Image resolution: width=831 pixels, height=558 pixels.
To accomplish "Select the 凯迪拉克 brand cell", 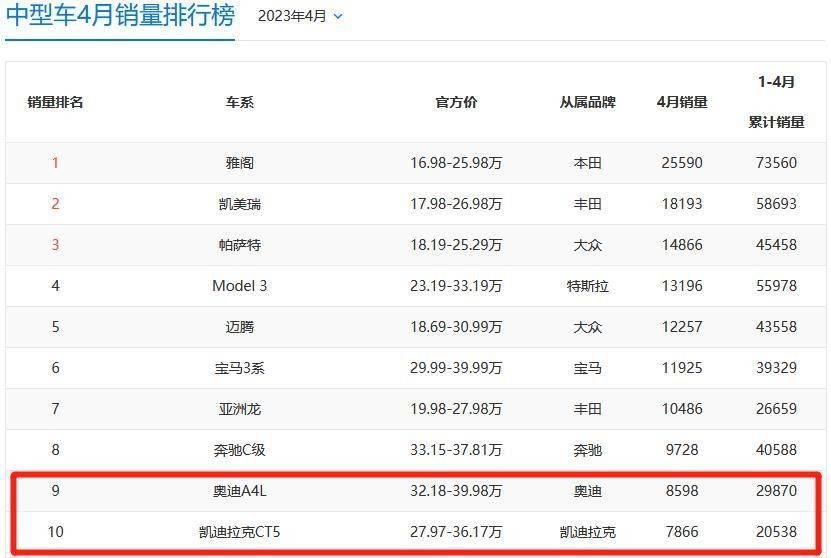I will (x=587, y=532).
